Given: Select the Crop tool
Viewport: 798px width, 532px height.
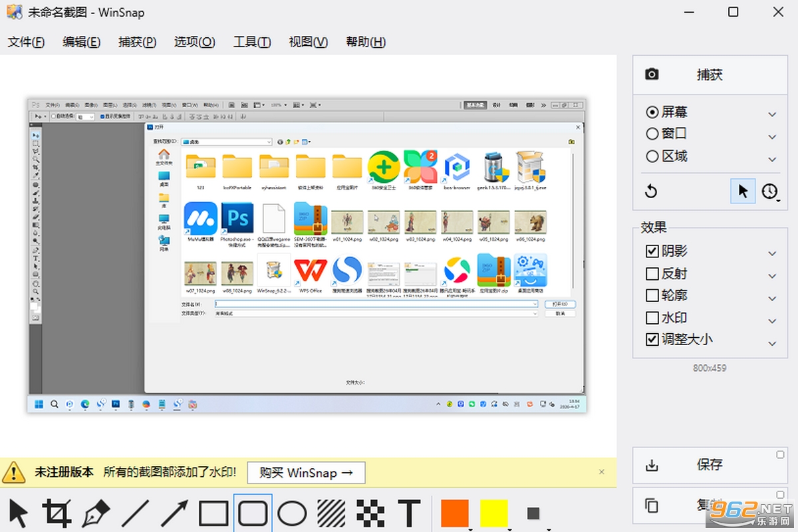Looking at the screenshot, I should point(57,513).
